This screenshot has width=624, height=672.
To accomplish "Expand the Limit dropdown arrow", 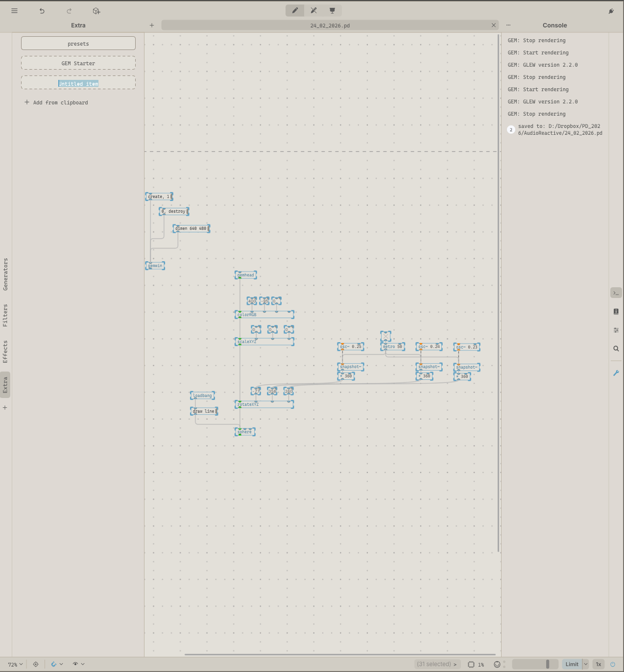I will (x=585, y=664).
